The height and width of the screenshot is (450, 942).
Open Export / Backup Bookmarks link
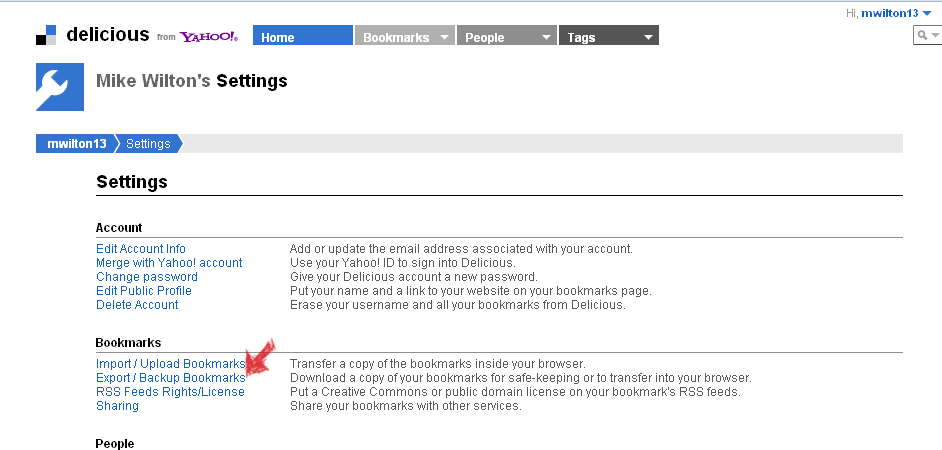[171, 378]
